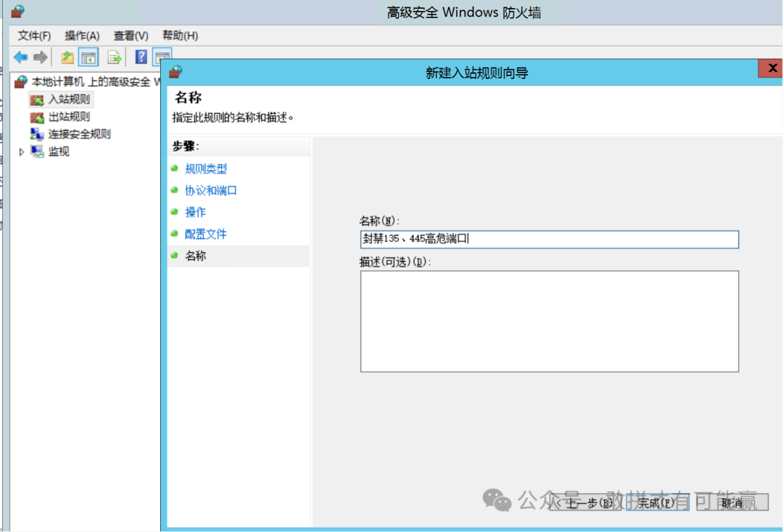Select 连接安全规则 in the tree
This screenshot has width=783, height=532.
click(80, 134)
